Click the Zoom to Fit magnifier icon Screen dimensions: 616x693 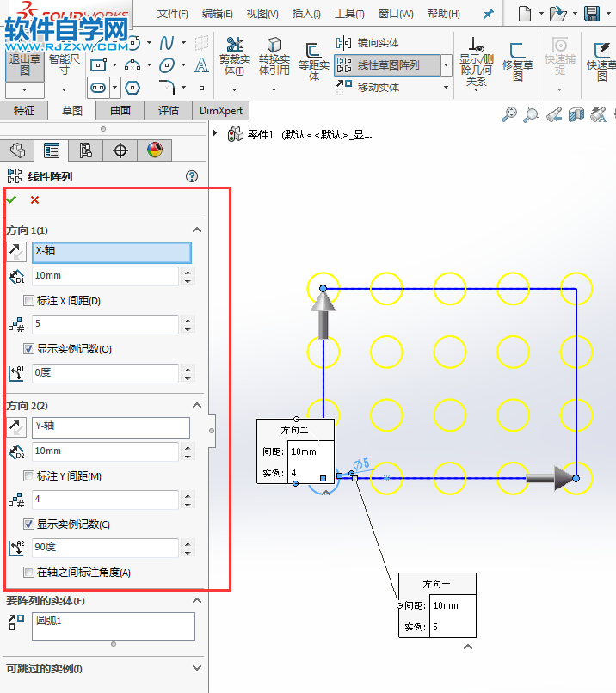pyautogui.click(x=509, y=114)
